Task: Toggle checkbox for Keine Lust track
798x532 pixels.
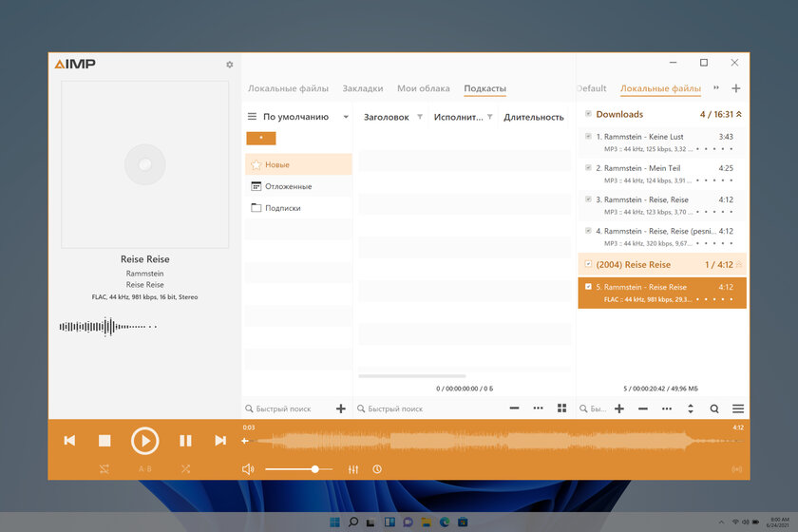Action: (x=588, y=136)
